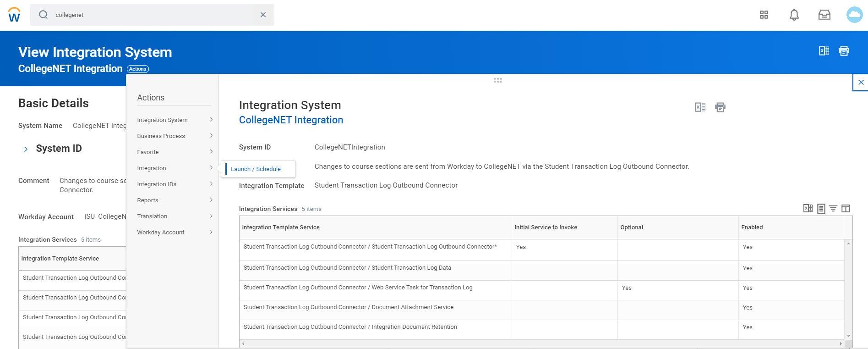Open the CollegeNET Integration link in popup
Screen dimensions: 868x349
pos(291,120)
